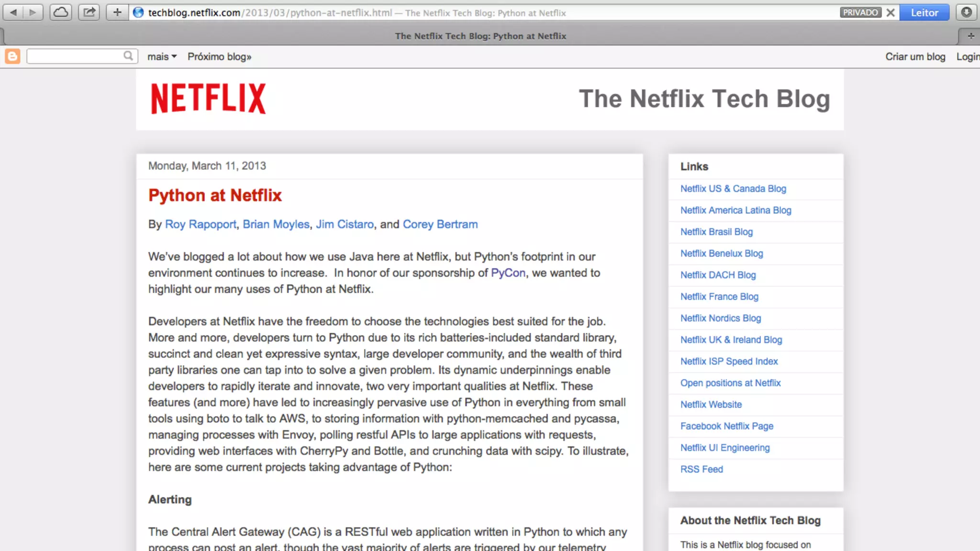Open a new tab with plus button
Image resolution: width=980 pixels, height=551 pixels.
pyautogui.click(x=971, y=36)
